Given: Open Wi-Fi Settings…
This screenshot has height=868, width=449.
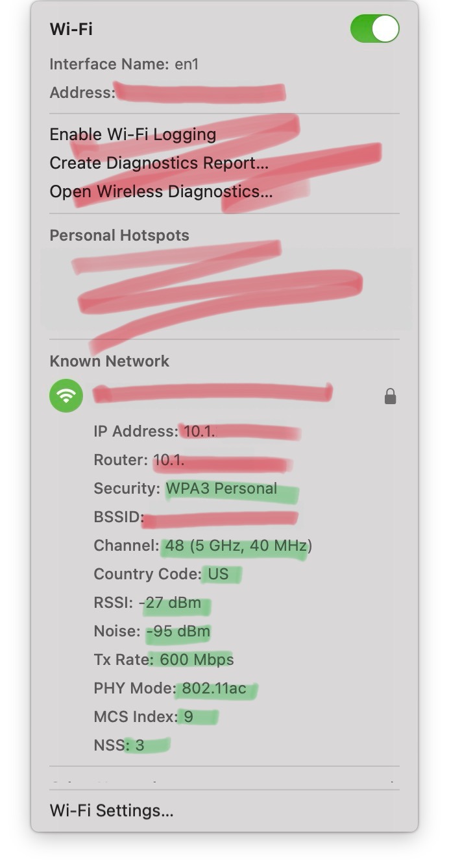Looking at the screenshot, I should click(112, 810).
